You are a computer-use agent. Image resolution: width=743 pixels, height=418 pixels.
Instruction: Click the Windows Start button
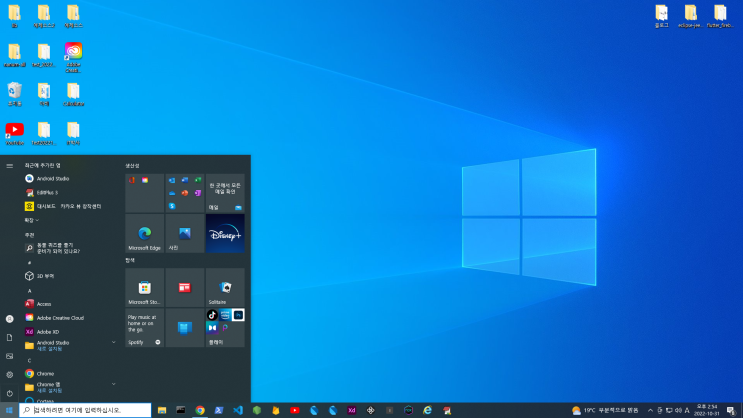point(9,410)
